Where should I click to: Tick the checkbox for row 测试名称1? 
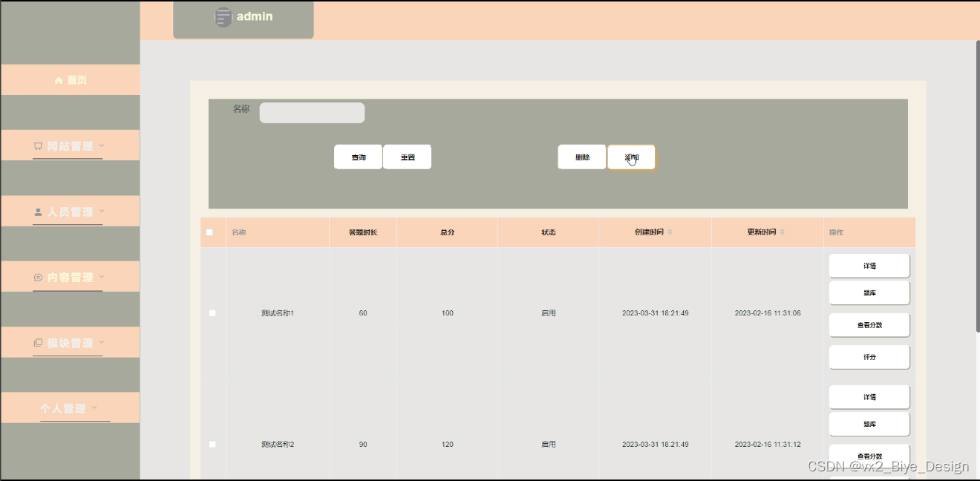tap(212, 313)
